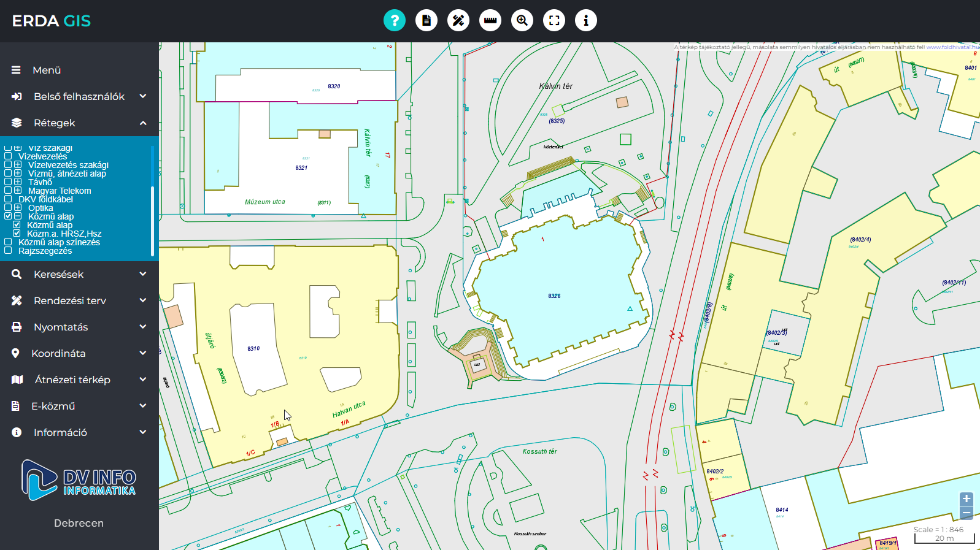Image resolution: width=980 pixels, height=550 pixels.
Task: Click parcel label 8320 on map
Action: 334,86
